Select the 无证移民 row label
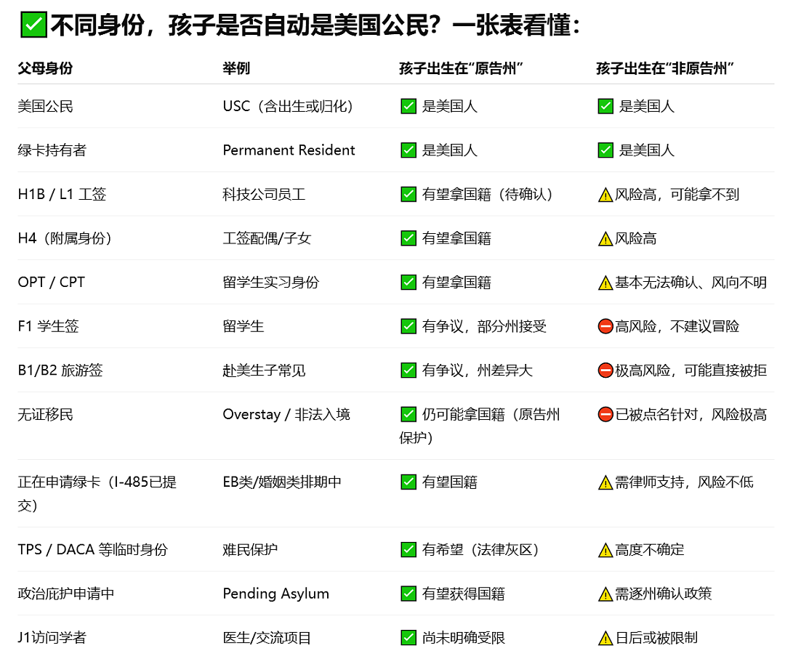 [45, 414]
